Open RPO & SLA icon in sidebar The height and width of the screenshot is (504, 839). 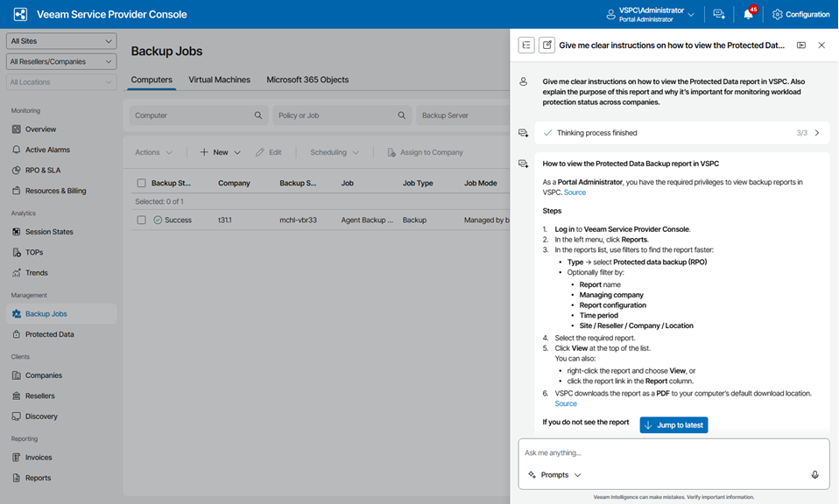(x=17, y=170)
